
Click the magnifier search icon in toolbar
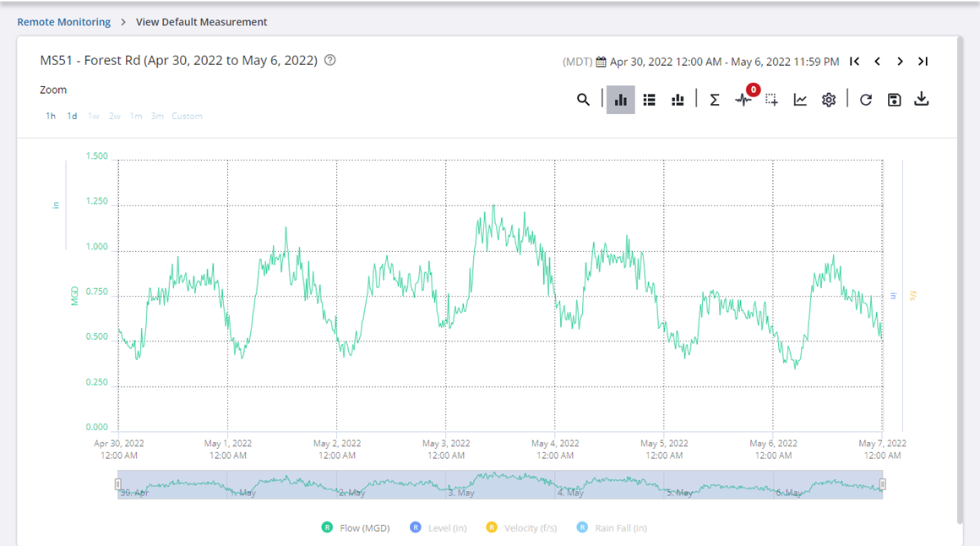[583, 100]
